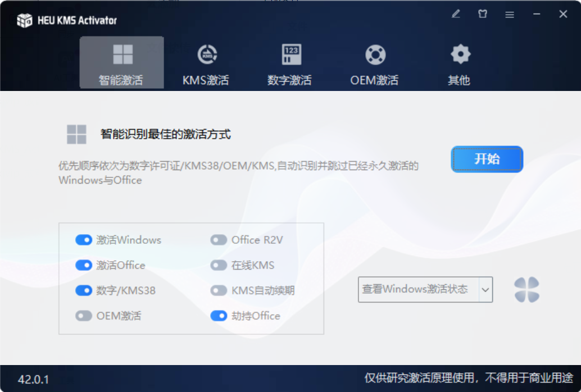This screenshot has width=581, height=392.
Task: Enable the 在线KMS toggle
Action: point(219,265)
